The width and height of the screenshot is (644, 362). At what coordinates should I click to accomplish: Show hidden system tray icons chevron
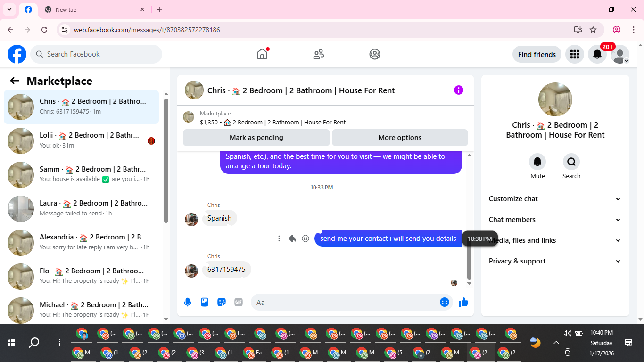click(556, 343)
